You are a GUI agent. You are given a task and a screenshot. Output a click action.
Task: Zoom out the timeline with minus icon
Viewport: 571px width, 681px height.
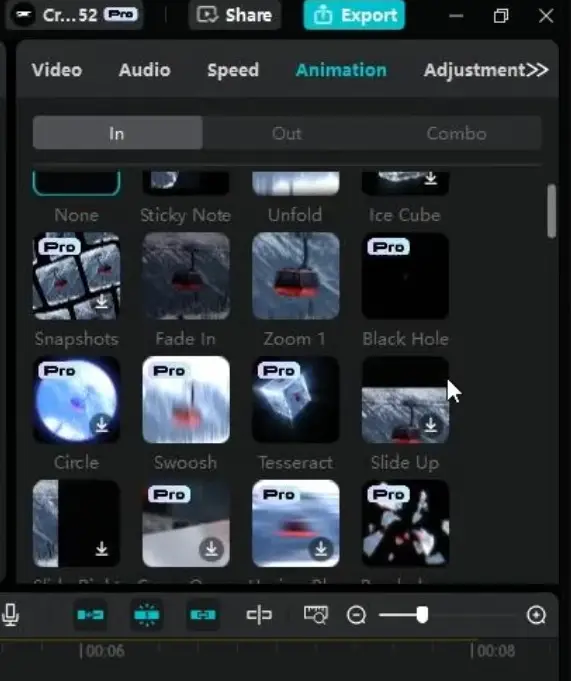(x=356, y=615)
